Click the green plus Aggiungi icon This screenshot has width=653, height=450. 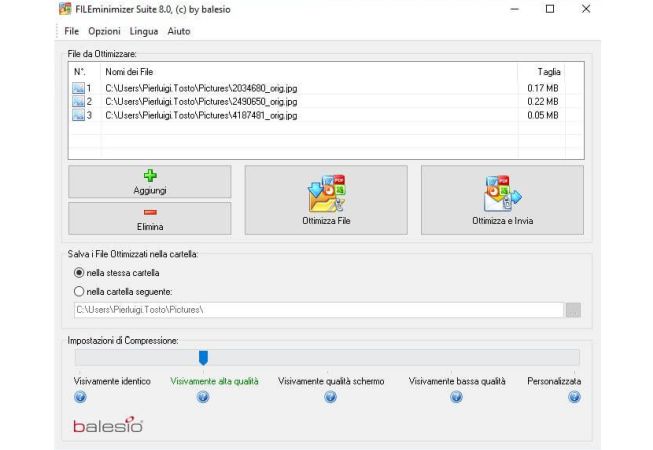point(150,176)
